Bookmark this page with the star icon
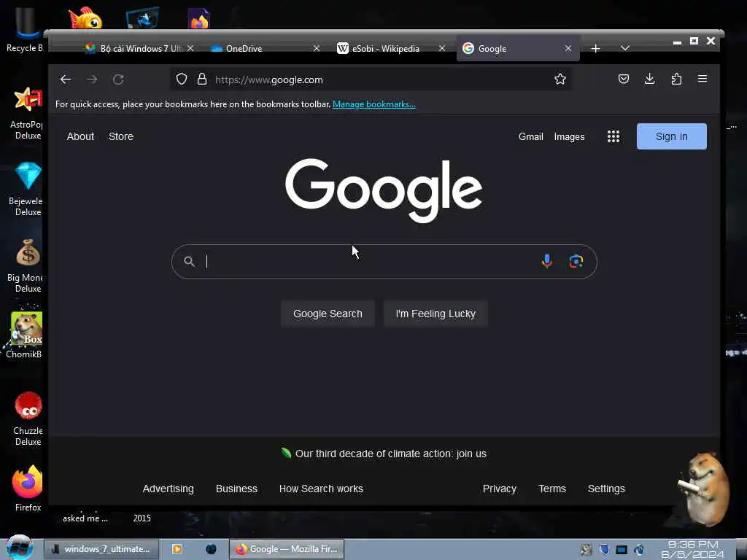Image resolution: width=747 pixels, height=560 pixels. point(560,79)
